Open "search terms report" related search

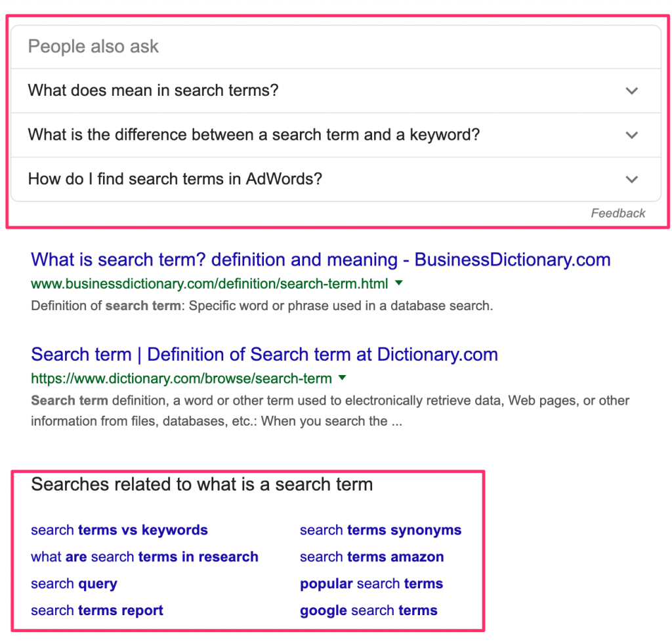[96, 611]
